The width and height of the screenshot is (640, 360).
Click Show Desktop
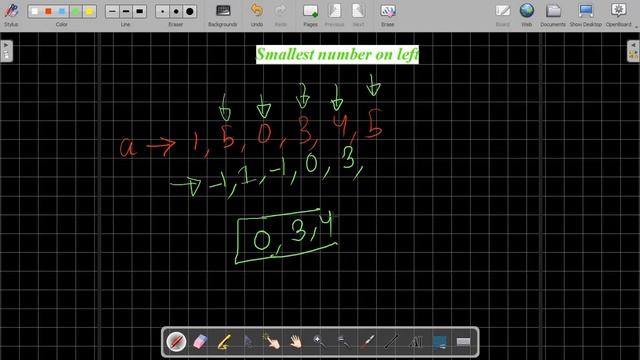pyautogui.click(x=585, y=15)
